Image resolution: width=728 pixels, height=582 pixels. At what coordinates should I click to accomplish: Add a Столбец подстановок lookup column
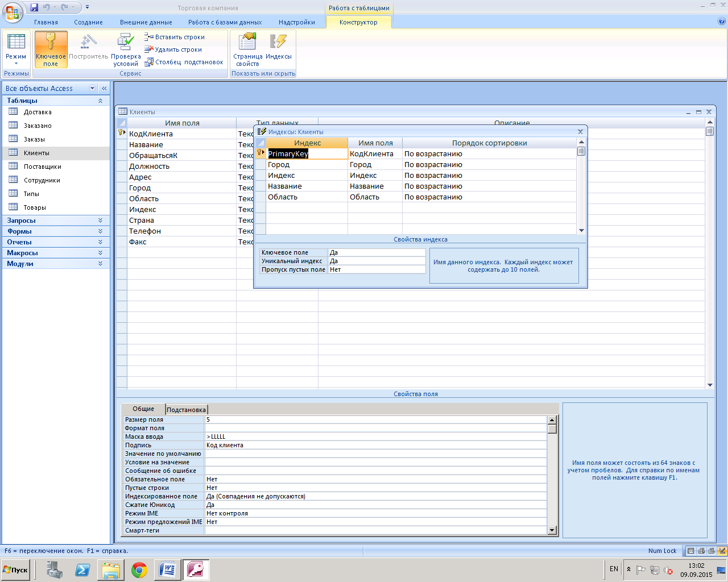[x=184, y=62]
